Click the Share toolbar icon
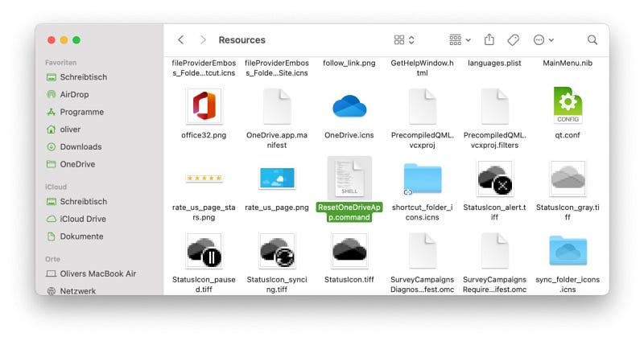The image size is (644, 341). pos(489,39)
